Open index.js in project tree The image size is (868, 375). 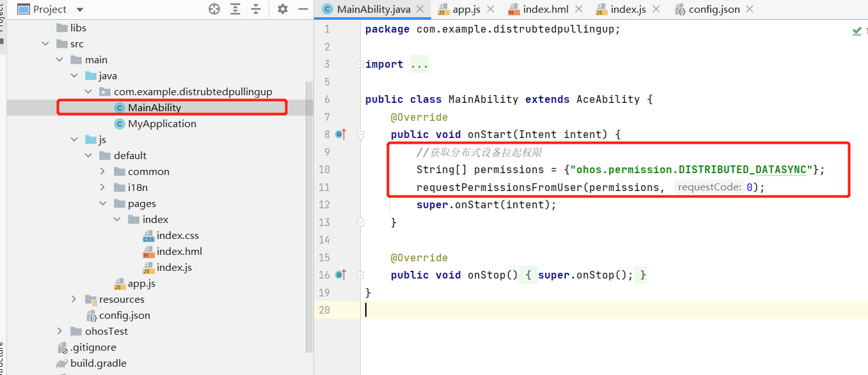click(x=174, y=268)
